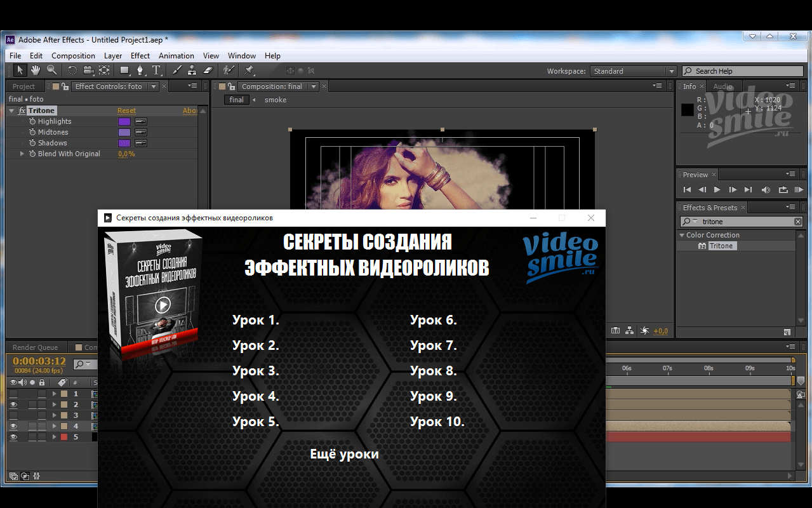
Task: Click the Search Help field
Action: point(743,71)
